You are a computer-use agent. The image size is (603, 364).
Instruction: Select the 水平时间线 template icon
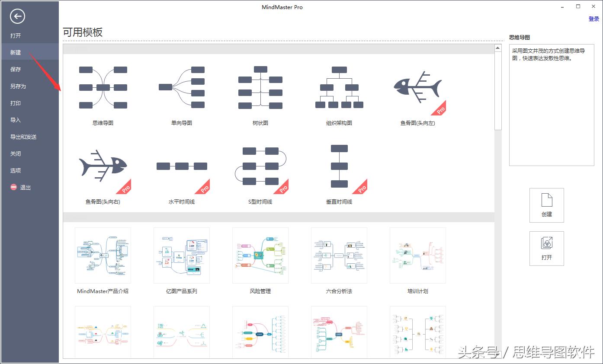coord(181,166)
